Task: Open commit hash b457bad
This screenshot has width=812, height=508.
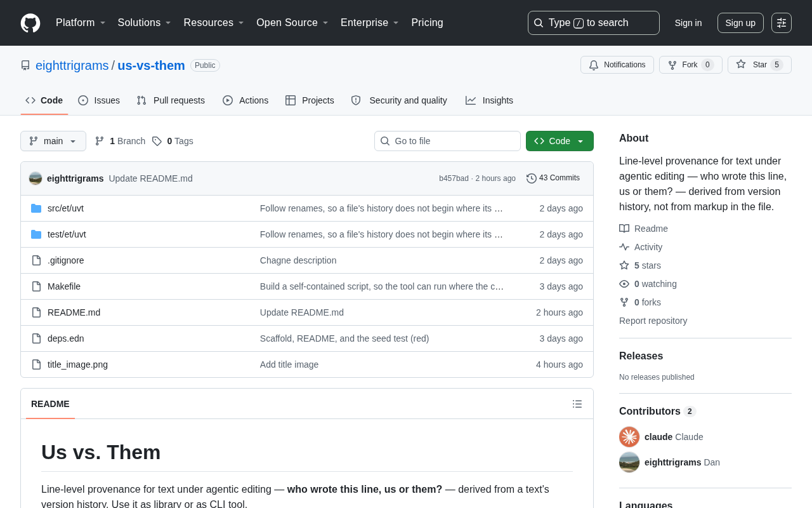Action: point(454,178)
